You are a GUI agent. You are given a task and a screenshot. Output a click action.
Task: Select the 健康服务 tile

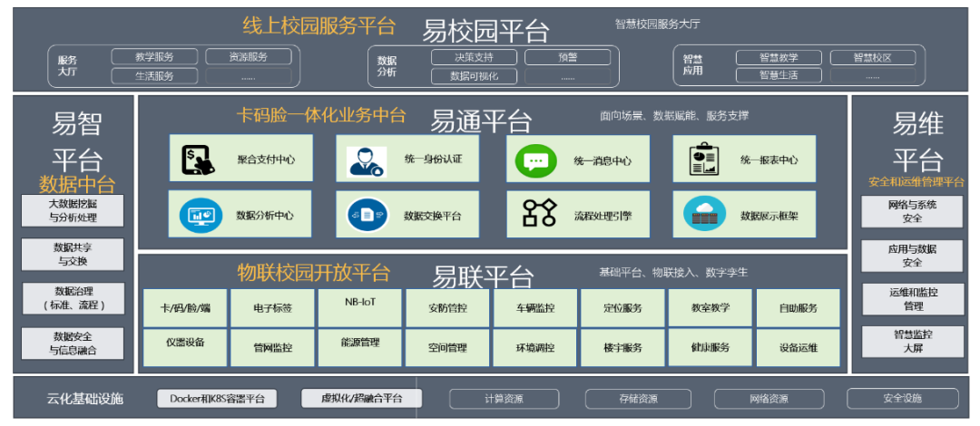[x=710, y=346]
